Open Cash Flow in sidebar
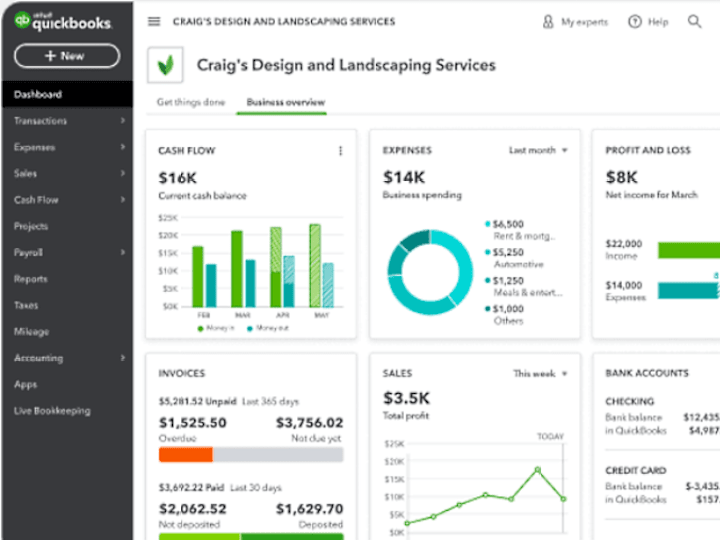Image resolution: width=720 pixels, height=540 pixels. [x=36, y=200]
